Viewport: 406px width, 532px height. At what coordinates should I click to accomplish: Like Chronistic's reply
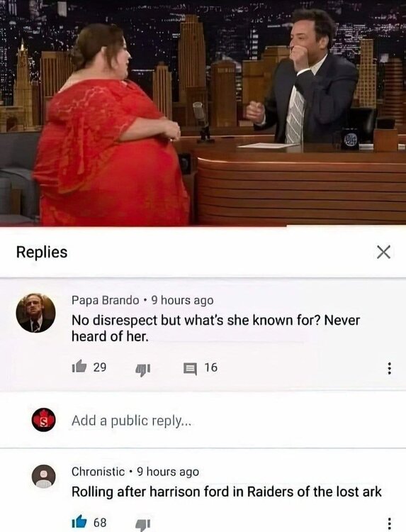click(79, 521)
